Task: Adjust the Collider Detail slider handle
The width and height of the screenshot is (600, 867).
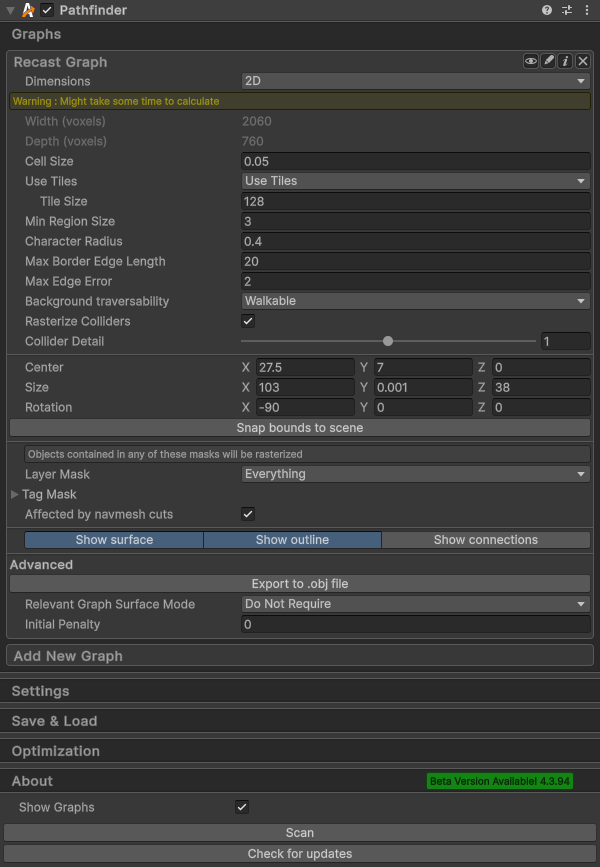Action: click(388, 341)
